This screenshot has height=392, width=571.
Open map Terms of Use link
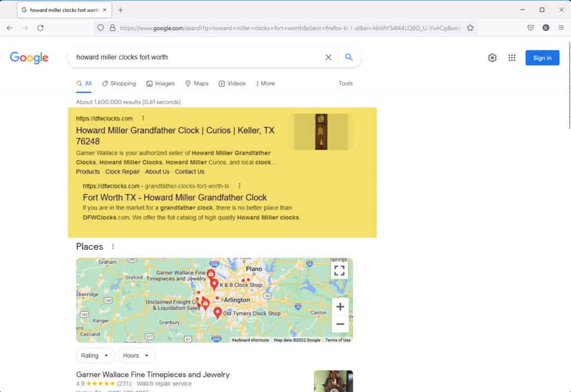click(338, 340)
